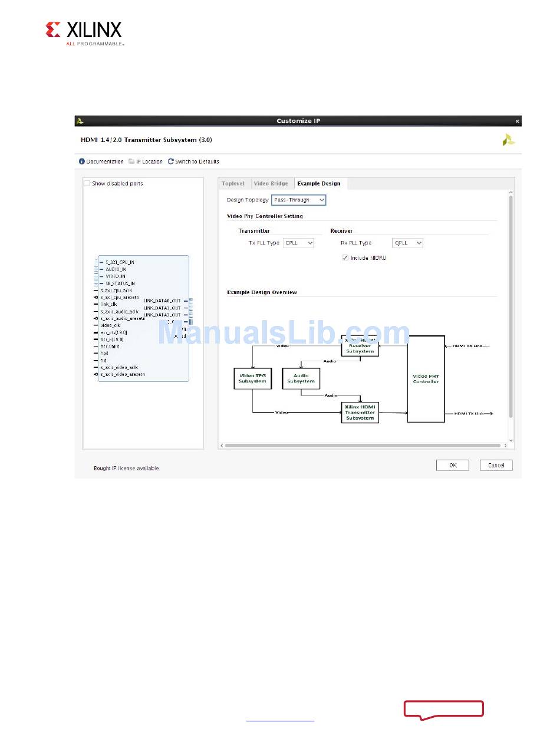Screen dimensions: 560x729
Task: Click the HDMI 1.4/2.0 Transmitter Subsystem title
Action: coord(146,140)
